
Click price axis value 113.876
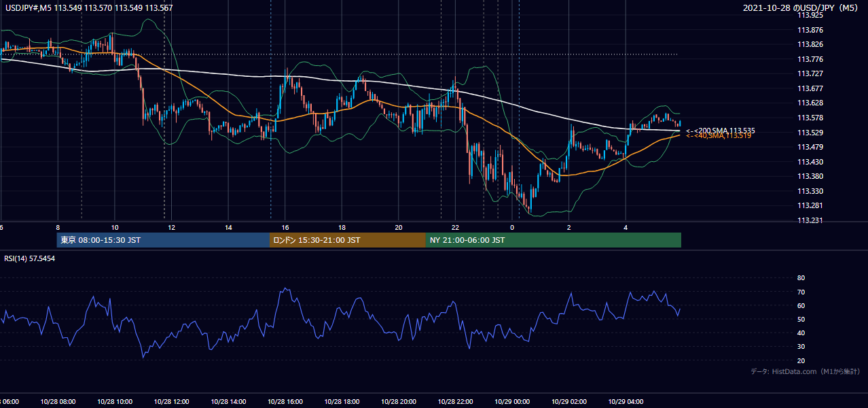coord(810,30)
